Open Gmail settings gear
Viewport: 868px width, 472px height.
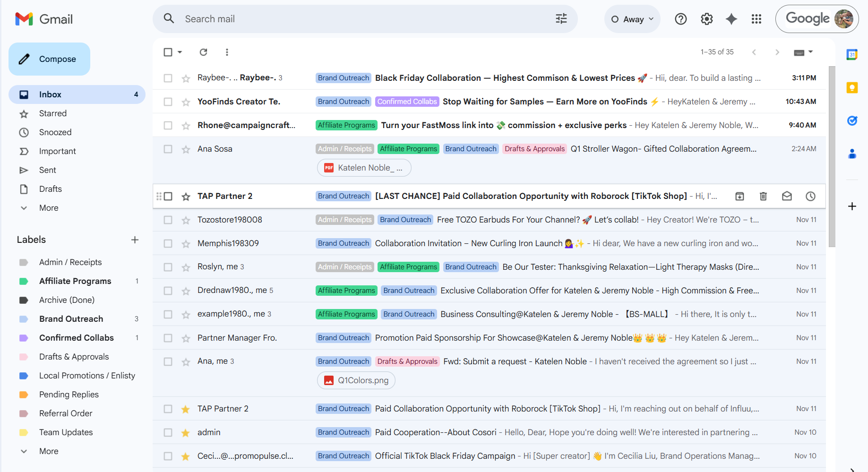pos(706,19)
